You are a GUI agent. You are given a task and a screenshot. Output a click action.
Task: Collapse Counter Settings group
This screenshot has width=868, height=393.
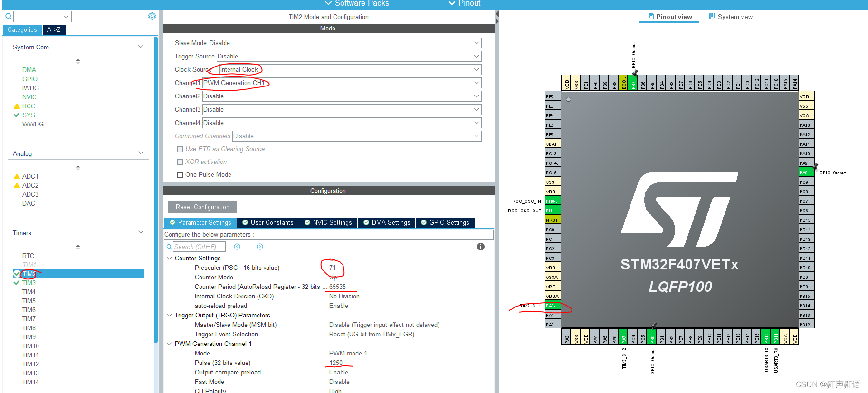[x=169, y=259]
